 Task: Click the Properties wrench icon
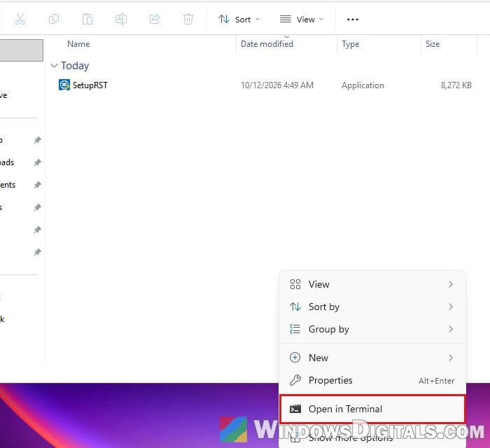[x=295, y=380]
